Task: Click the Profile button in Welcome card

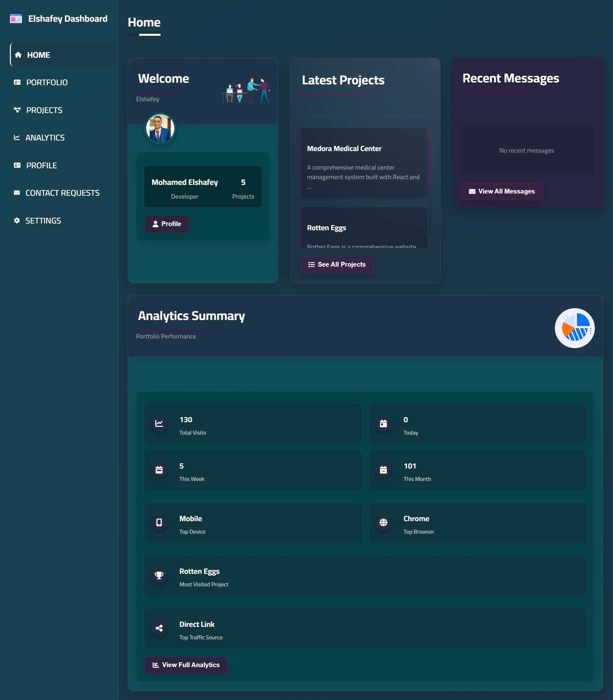Action: click(x=167, y=224)
